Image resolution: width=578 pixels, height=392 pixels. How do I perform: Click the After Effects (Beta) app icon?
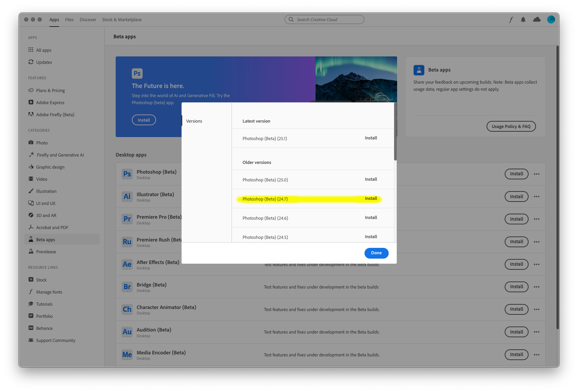(127, 264)
